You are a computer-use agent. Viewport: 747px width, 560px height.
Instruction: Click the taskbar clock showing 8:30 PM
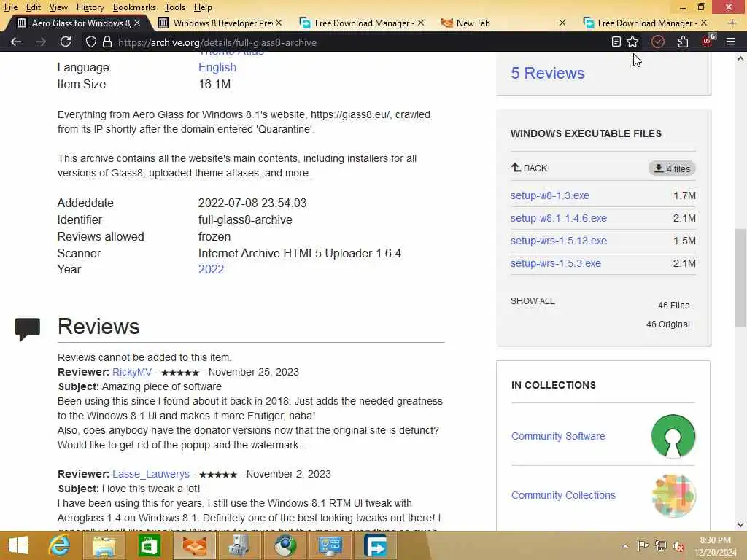715,546
